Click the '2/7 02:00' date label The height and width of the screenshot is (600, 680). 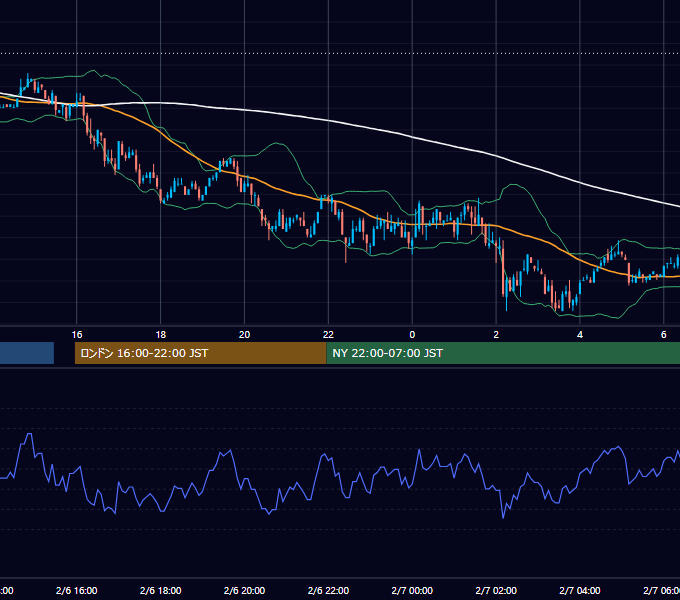click(x=496, y=590)
